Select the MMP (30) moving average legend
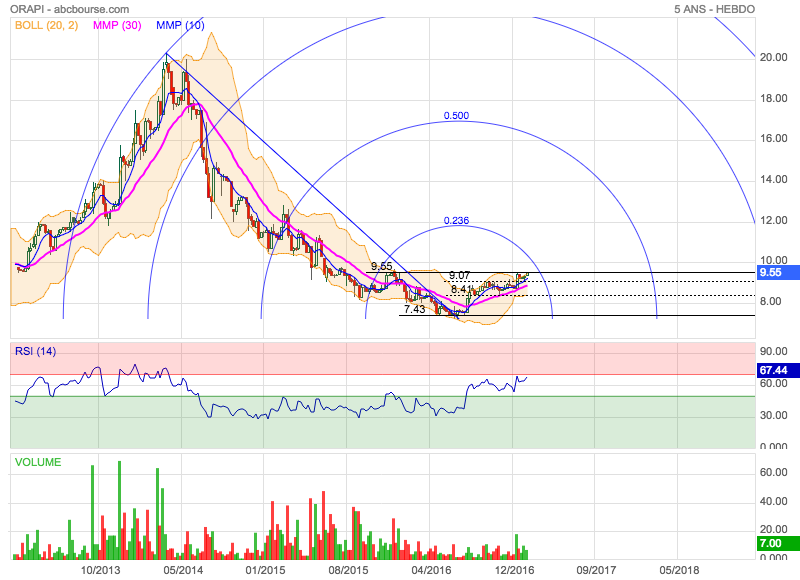Image resolution: width=800 pixels, height=580 pixels. (117, 25)
